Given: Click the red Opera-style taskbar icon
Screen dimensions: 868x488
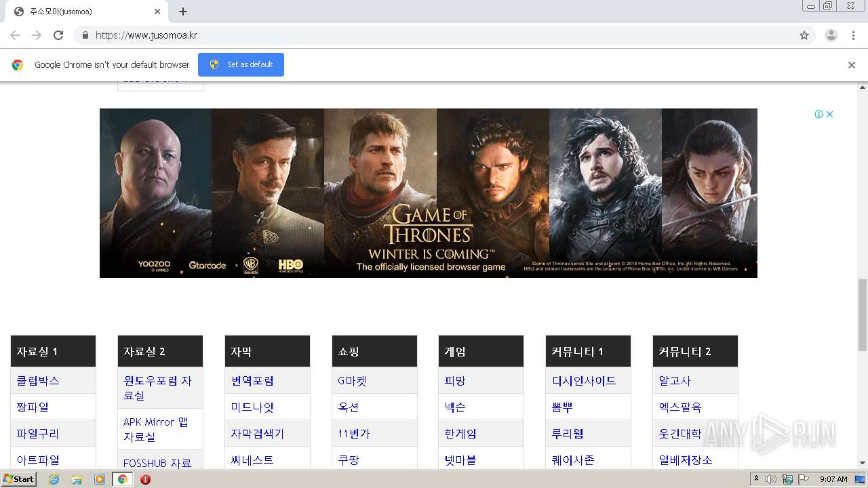Looking at the screenshot, I should [x=145, y=479].
